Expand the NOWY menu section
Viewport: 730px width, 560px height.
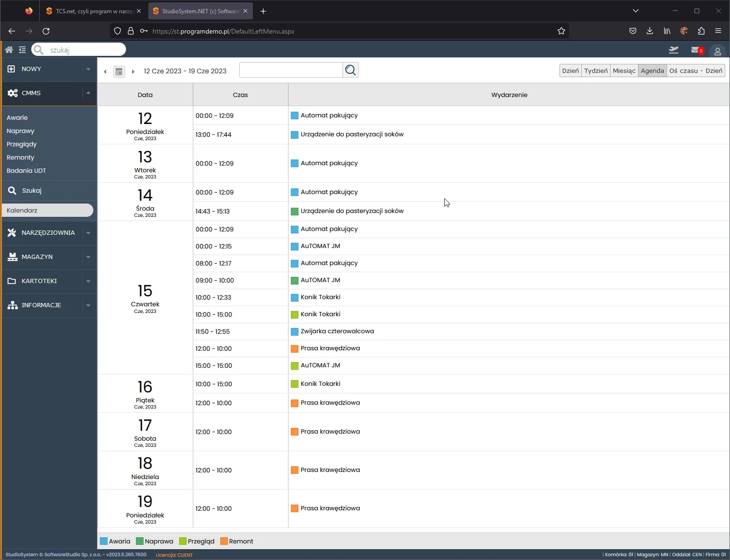88,69
